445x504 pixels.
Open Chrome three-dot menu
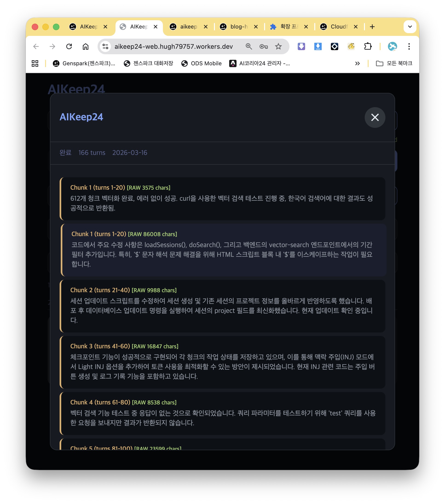tap(409, 46)
